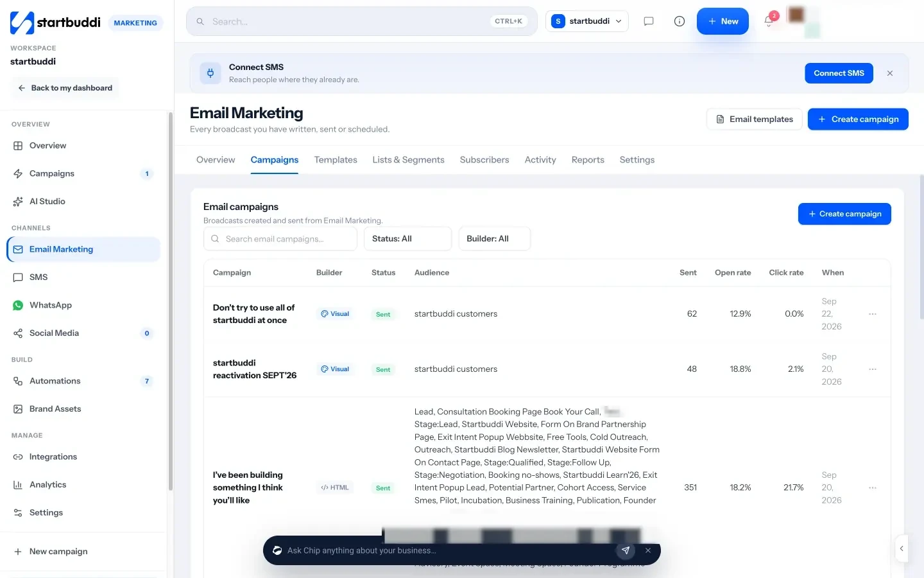Focus the Search email campaigns field
The height and width of the screenshot is (578, 924).
(x=280, y=239)
